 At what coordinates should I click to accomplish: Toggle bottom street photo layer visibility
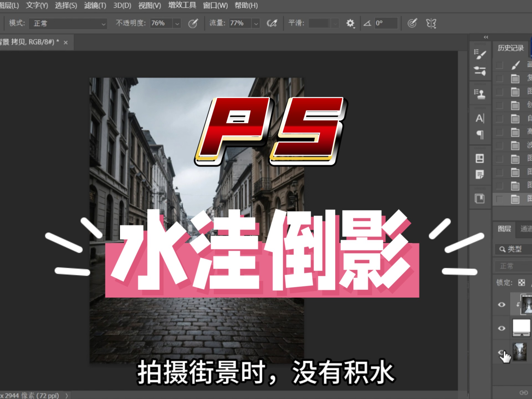(502, 352)
